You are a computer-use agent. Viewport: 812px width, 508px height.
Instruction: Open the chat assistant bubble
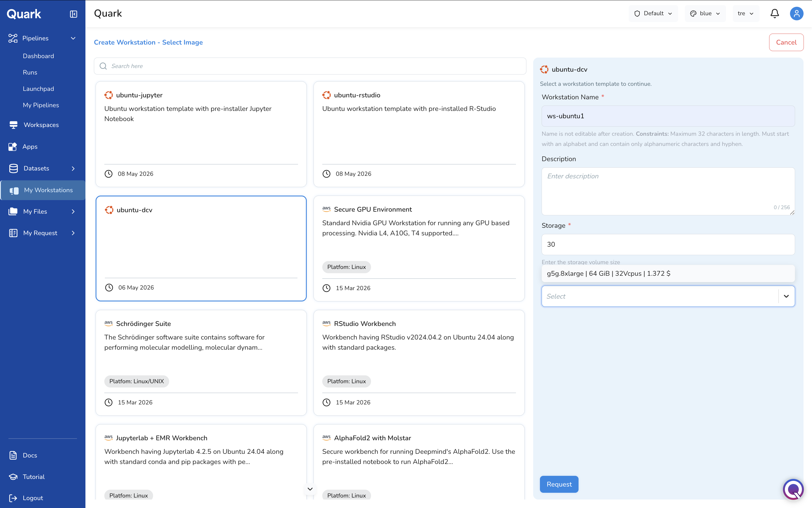pyautogui.click(x=793, y=490)
